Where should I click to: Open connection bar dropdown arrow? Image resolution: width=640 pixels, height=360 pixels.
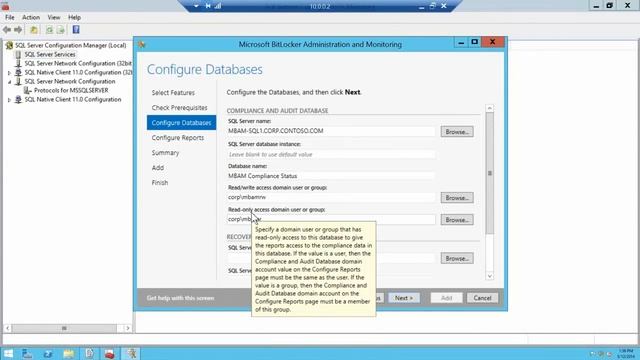click(196, 6)
